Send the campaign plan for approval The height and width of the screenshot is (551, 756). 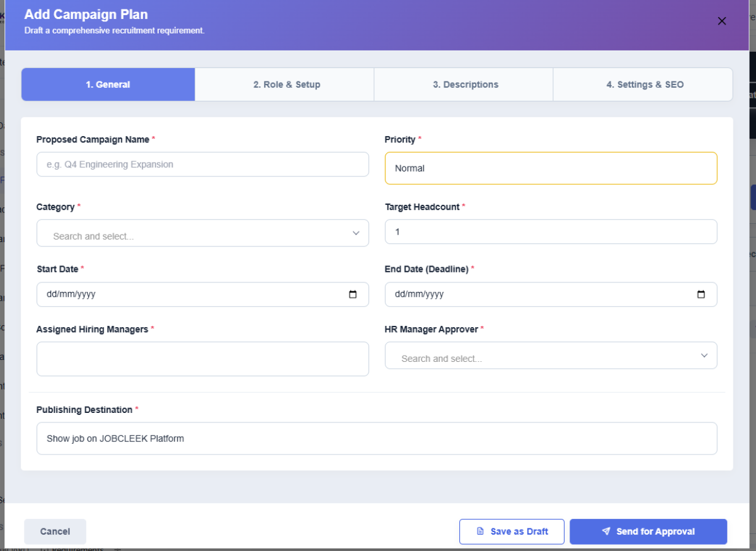(x=648, y=531)
